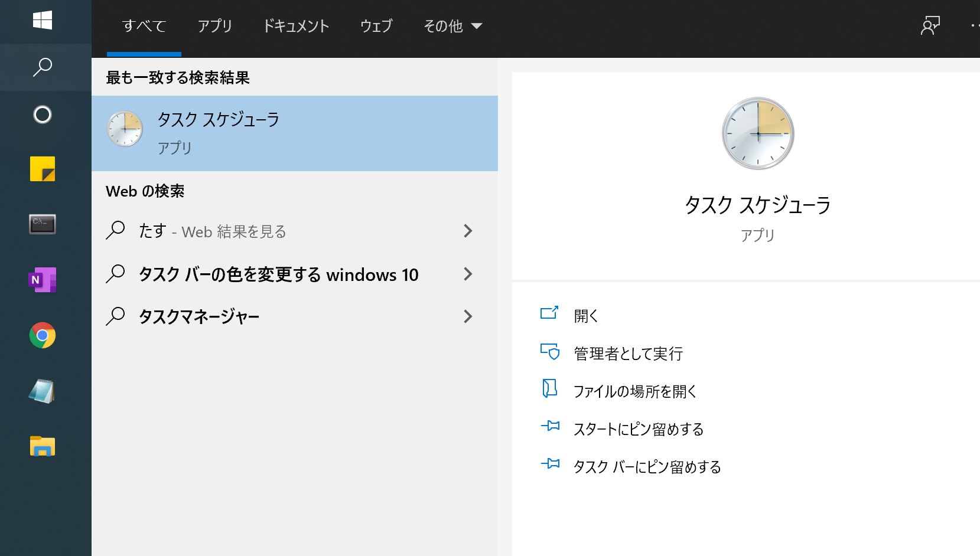Click ファイルの場所を開く action
This screenshot has height=556, width=980.
tap(635, 391)
